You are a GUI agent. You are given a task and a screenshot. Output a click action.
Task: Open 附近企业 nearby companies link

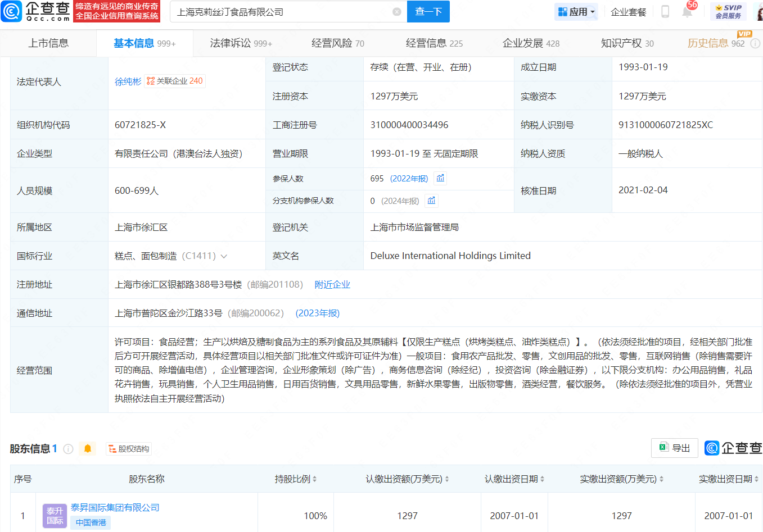[332, 285]
